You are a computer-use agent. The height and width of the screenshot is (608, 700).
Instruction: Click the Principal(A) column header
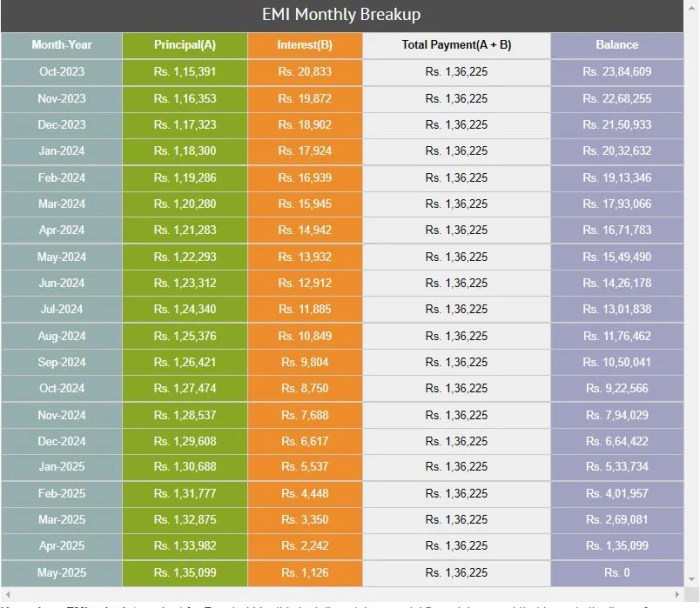[x=185, y=45]
